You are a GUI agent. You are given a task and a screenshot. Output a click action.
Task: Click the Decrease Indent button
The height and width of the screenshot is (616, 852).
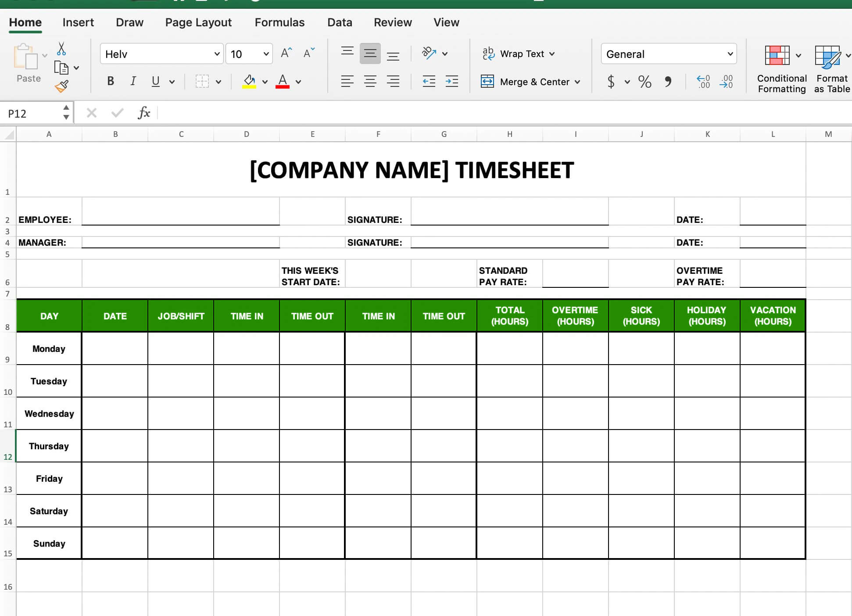428,81
